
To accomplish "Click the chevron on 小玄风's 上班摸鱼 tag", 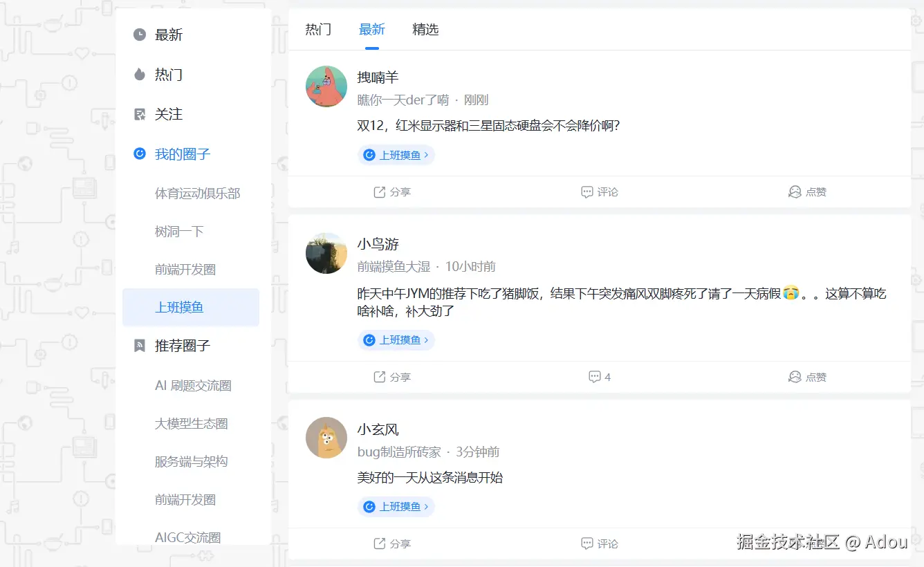I will point(427,506).
